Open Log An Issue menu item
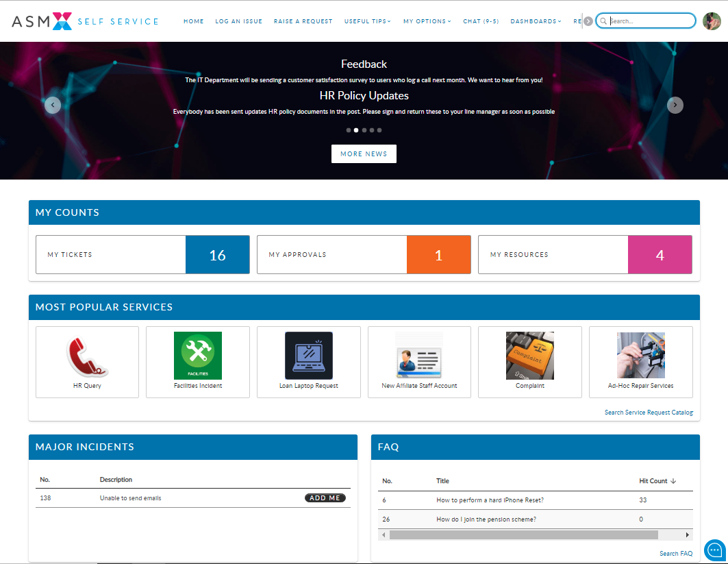This screenshot has height=564, width=728. (x=238, y=21)
